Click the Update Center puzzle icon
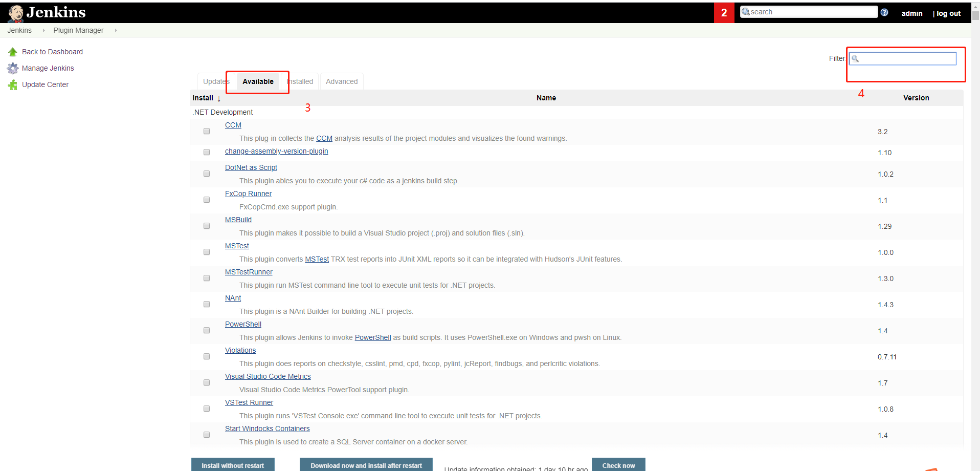The width and height of the screenshot is (980, 471). click(13, 85)
